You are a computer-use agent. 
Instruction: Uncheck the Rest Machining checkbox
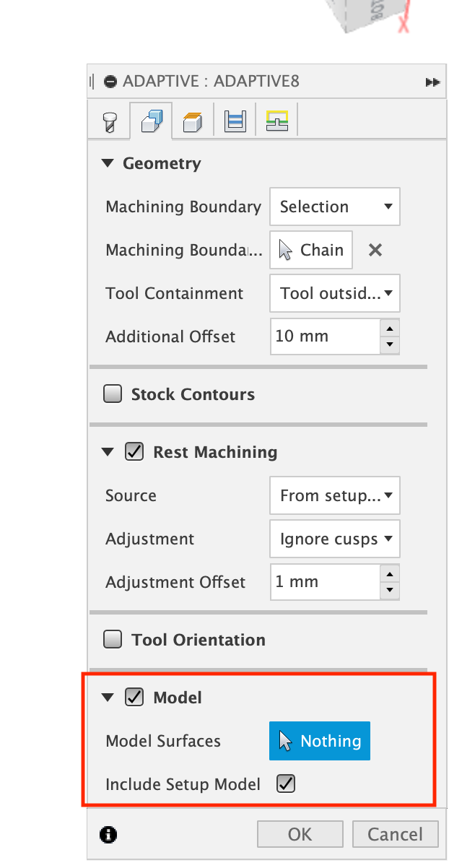pyautogui.click(x=134, y=452)
